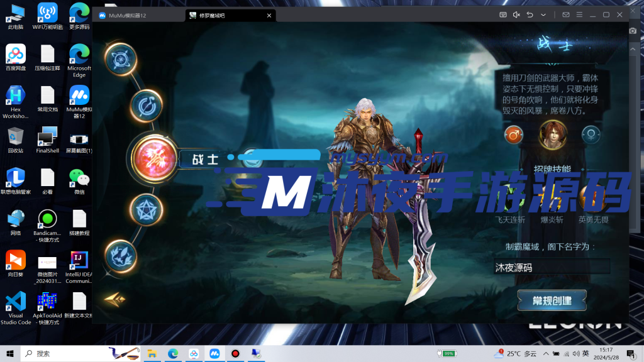Select the female gender option
644x362 pixels.
click(x=591, y=134)
